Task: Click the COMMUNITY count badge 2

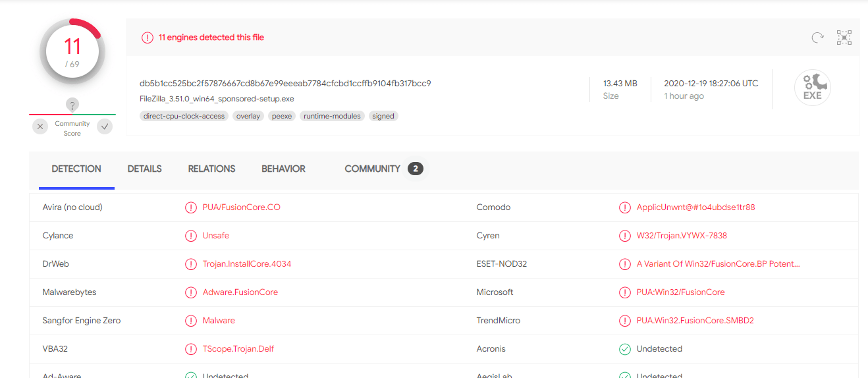Action: 415,169
